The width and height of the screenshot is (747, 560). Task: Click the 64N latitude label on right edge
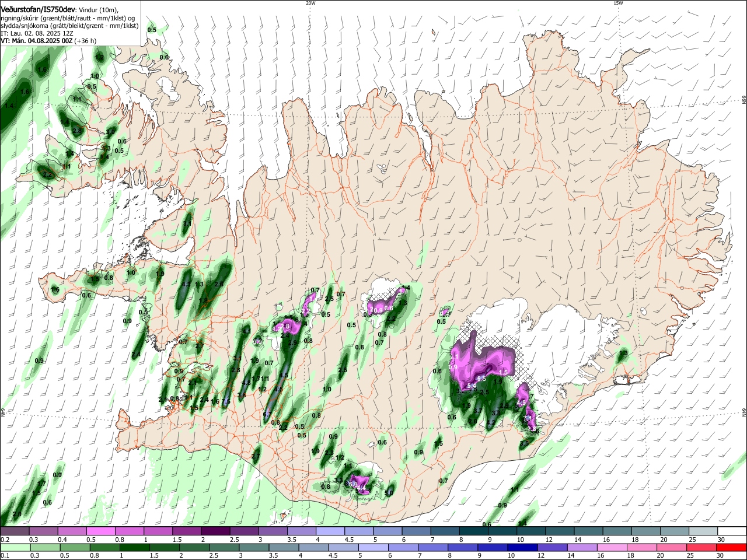click(743, 412)
